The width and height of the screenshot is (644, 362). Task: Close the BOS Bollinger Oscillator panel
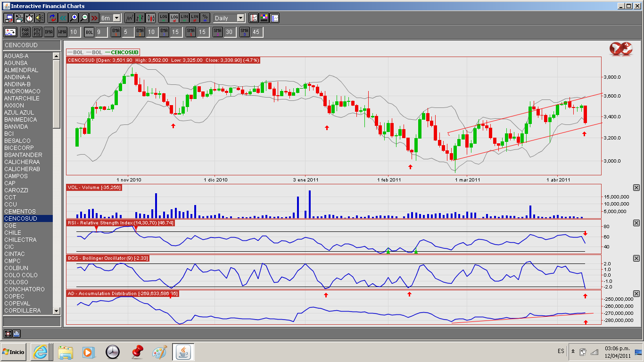coord(636,258)
